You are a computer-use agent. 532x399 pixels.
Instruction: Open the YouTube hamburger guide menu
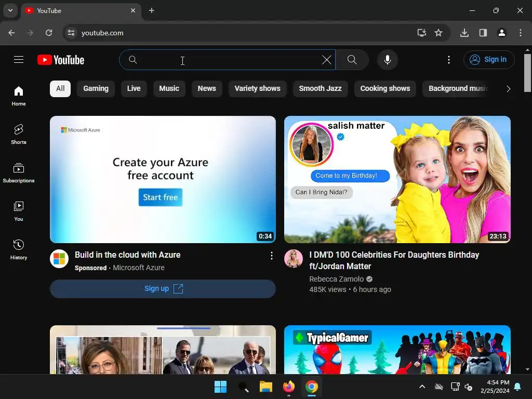tap(19, 60)
